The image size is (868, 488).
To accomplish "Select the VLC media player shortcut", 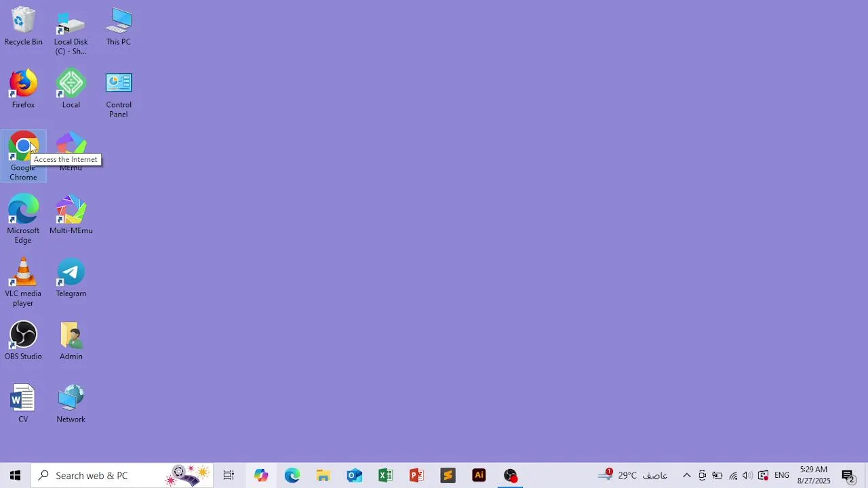I will (23, 282).
